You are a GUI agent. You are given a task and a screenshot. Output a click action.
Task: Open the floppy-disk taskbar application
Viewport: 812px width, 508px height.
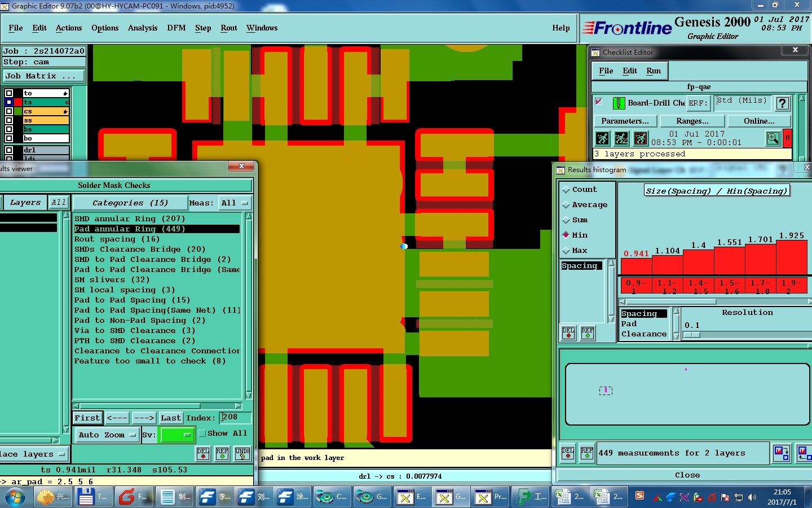tap(94, 497)
